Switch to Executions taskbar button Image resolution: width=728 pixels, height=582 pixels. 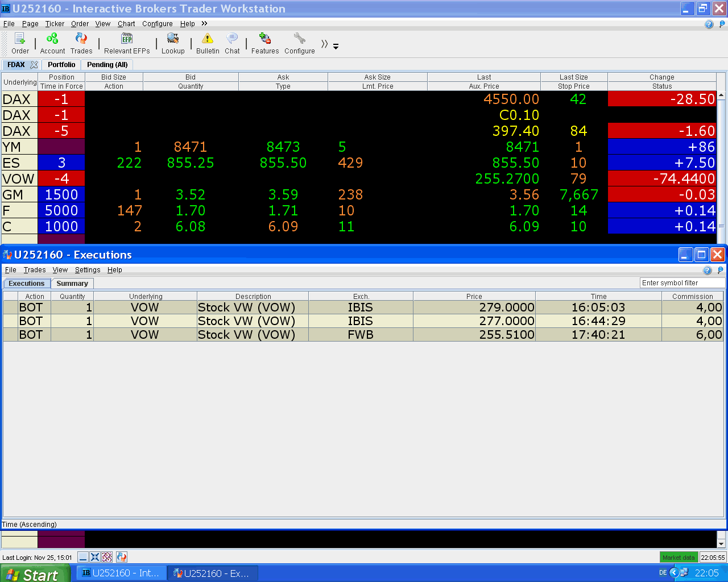[213, 573]
